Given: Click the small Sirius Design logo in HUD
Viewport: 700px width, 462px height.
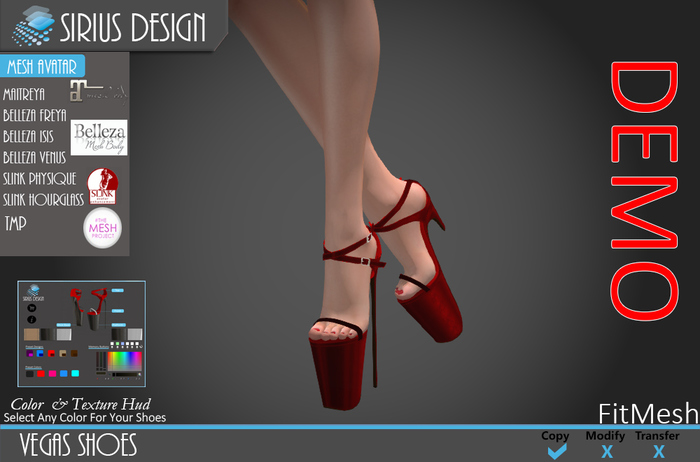Looking at the screenshot, I should (x=33, y=293).
